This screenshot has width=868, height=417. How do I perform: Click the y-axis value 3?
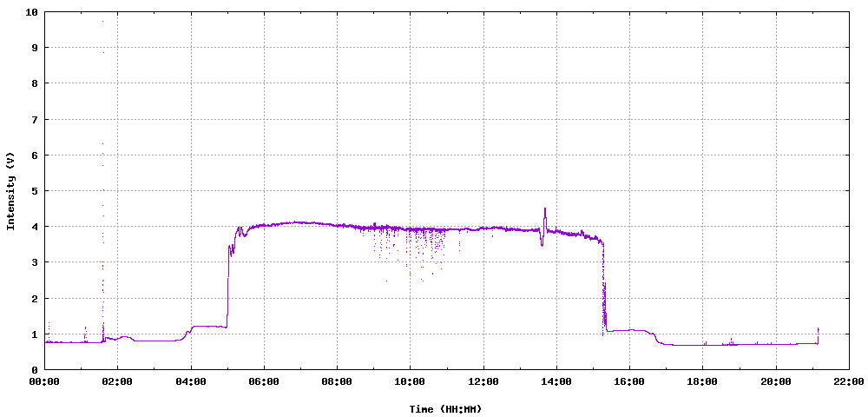coord(35,262)
